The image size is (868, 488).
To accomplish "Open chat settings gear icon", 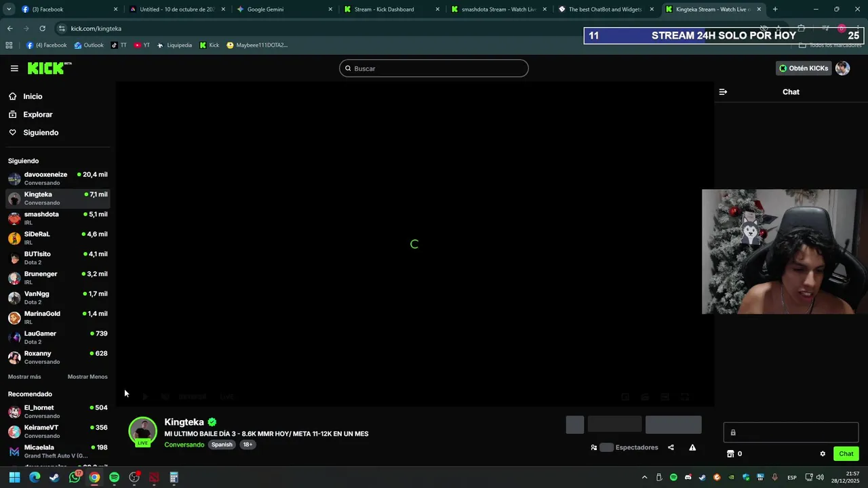I will (823, 453).
